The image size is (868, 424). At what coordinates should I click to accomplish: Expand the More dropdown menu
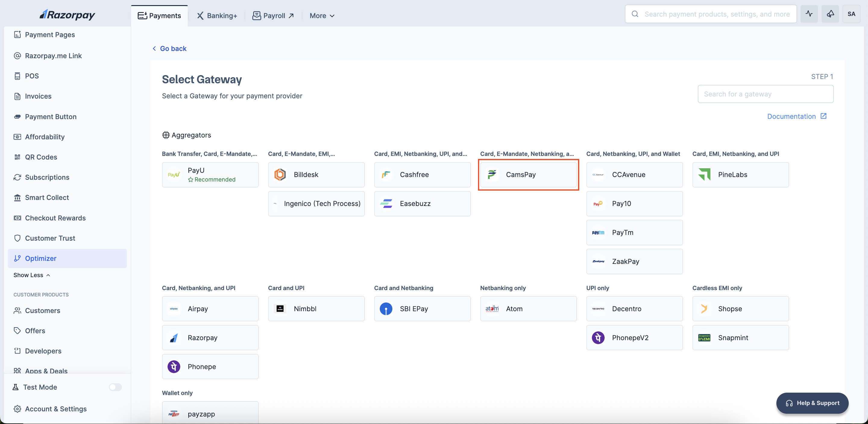pyautogui.click(x=322, y=15)
